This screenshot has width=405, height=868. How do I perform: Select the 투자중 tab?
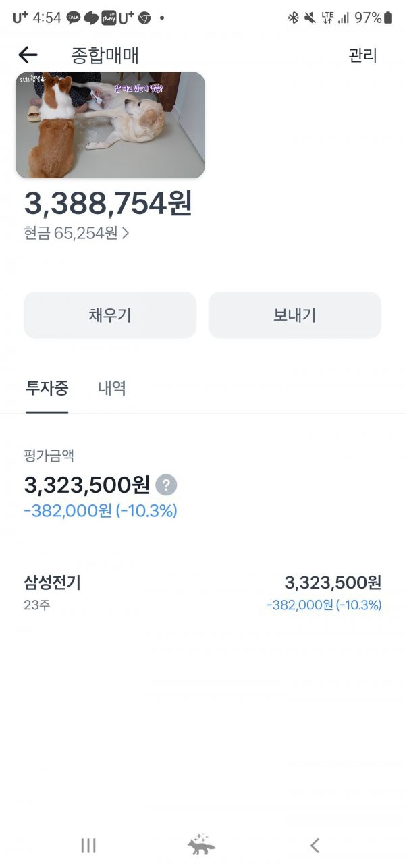coord(47,388)
